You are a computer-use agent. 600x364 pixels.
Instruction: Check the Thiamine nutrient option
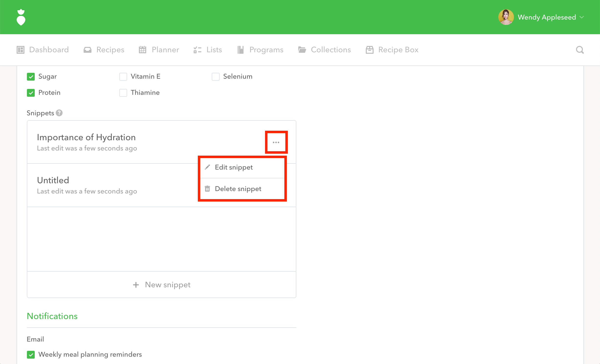[123, 93]
